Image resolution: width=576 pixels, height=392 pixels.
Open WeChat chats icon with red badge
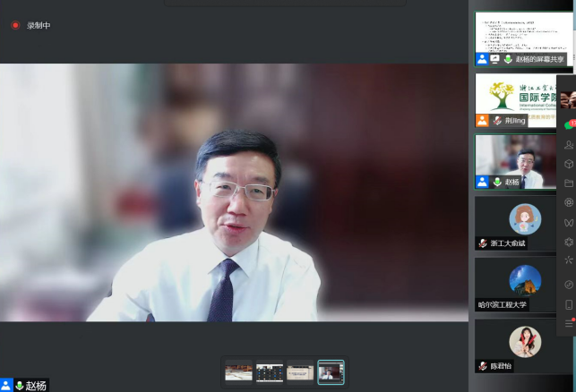click(569, 124)
